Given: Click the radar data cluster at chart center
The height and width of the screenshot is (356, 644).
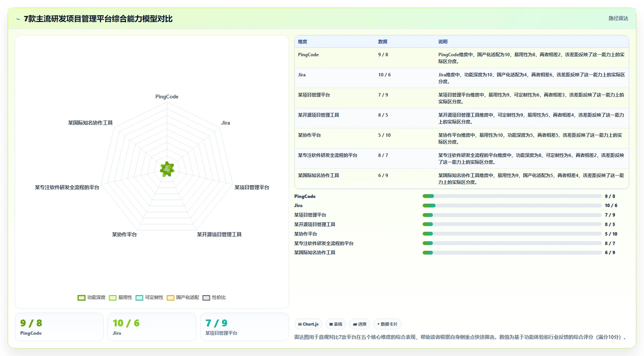Looking at the screenshot, I should click(x=167, y=169).
